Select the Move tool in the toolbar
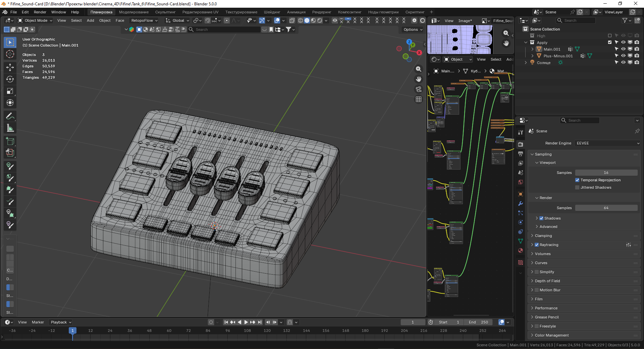The height and width of the screenshot is (349, 644). point(10,67)
